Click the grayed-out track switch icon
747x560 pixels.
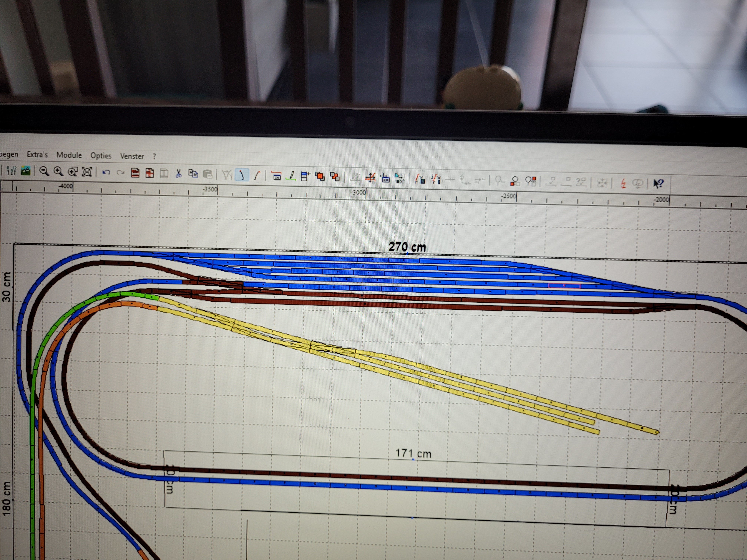(227, 175)
